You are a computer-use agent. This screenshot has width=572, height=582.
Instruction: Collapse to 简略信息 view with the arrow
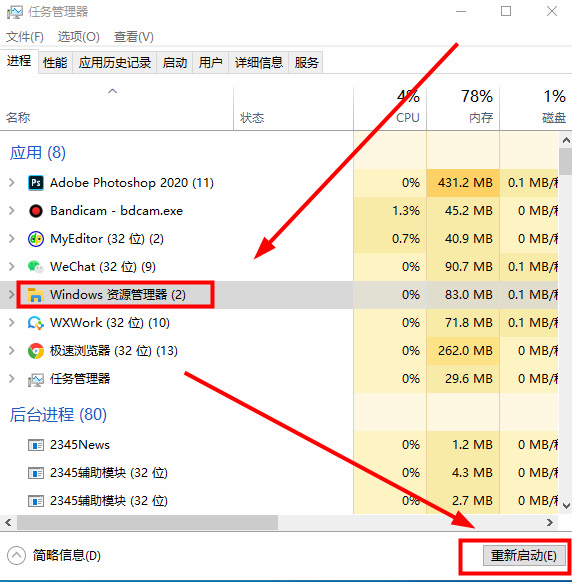click(16, 556)
